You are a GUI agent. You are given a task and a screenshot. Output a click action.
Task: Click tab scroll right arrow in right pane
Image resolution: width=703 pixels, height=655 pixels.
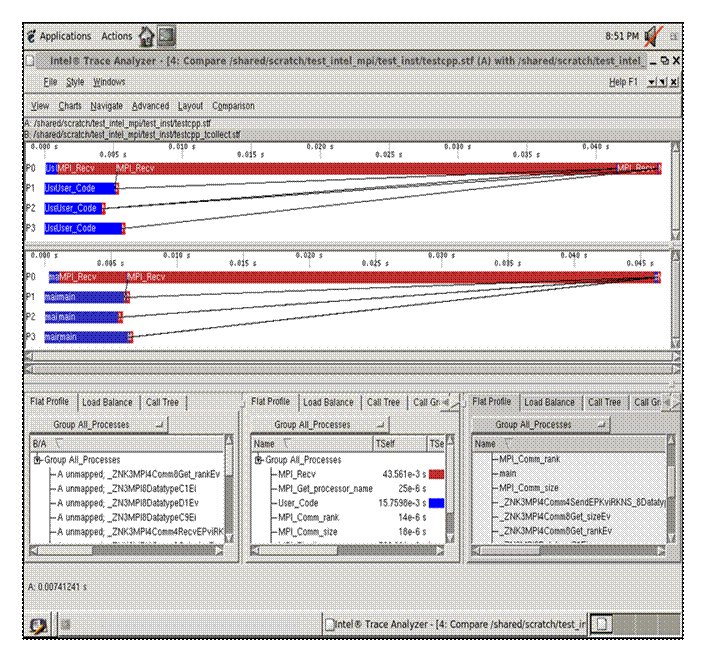676,403
